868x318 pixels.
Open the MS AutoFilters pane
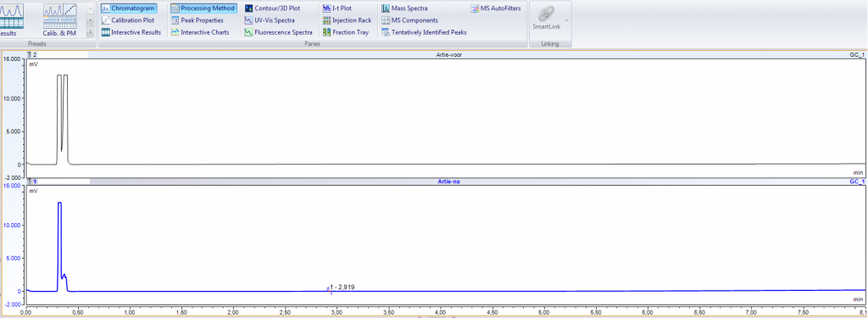(496, 8)
